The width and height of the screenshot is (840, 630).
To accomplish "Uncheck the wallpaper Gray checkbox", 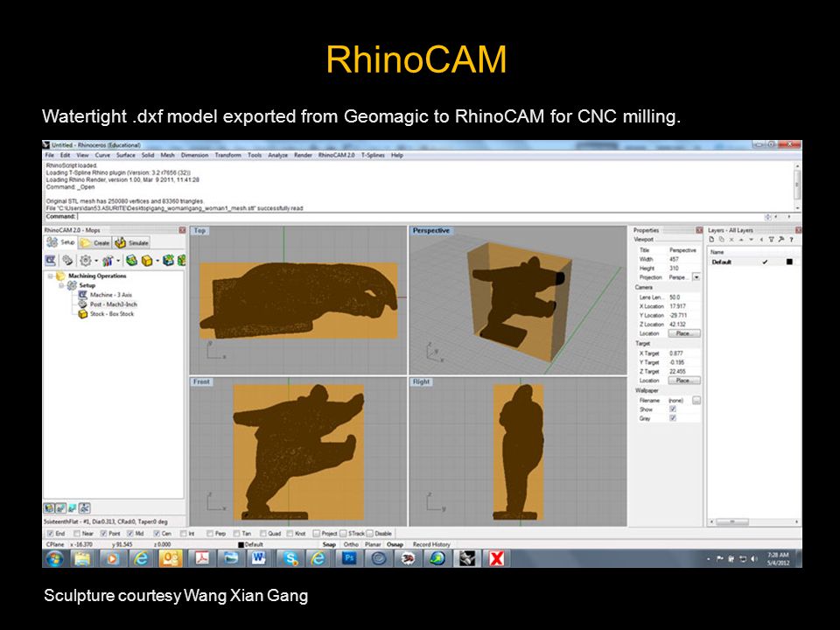I will pyautogui.click(x=673, y=418).
